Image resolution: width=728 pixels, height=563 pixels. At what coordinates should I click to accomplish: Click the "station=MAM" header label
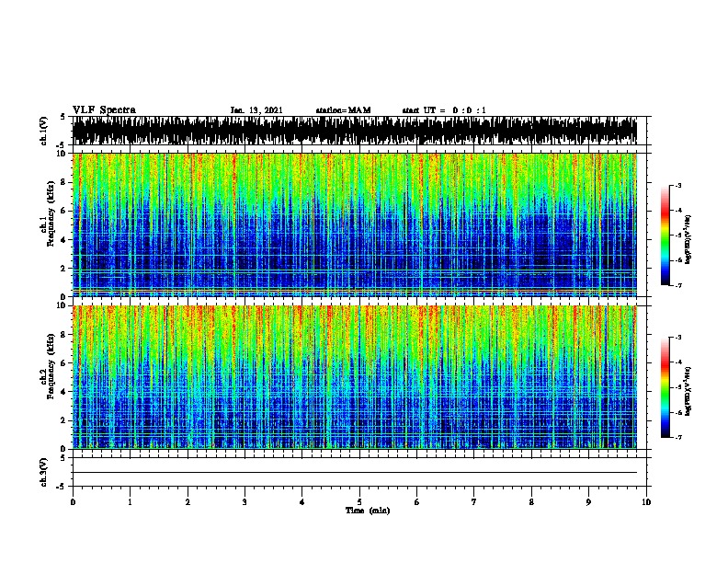pos(343,110)
